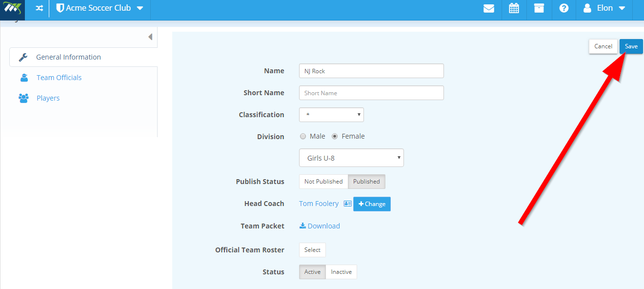Open the head coach ID card icon
The image size is (644, 289).
(347, 204)
